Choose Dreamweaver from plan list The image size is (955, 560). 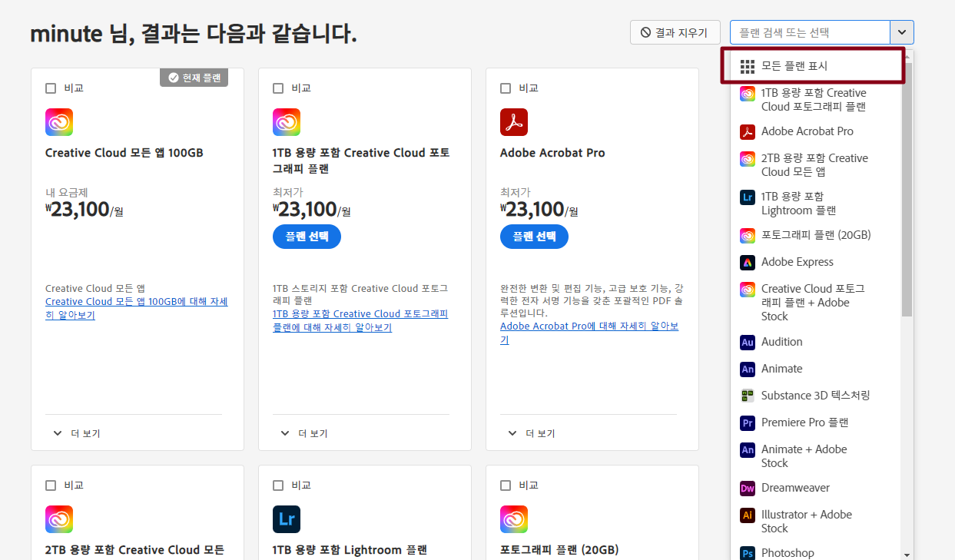pos(817,488)
